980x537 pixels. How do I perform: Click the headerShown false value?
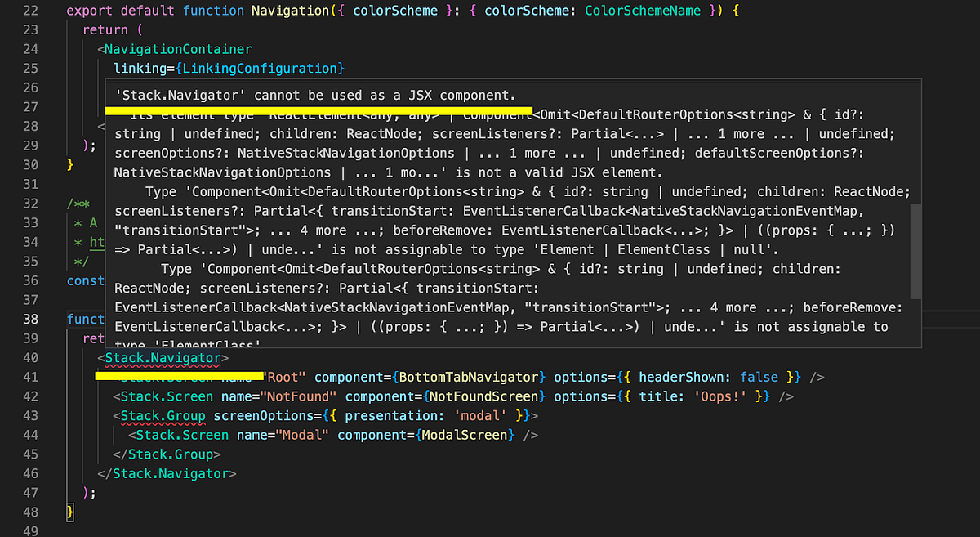pyautogui.click(x=759, y=377)
